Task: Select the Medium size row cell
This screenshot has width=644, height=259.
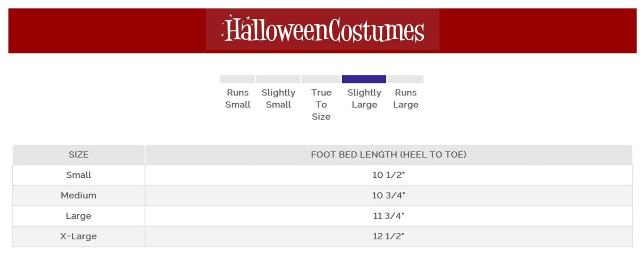Action: (x=79, y=196)
